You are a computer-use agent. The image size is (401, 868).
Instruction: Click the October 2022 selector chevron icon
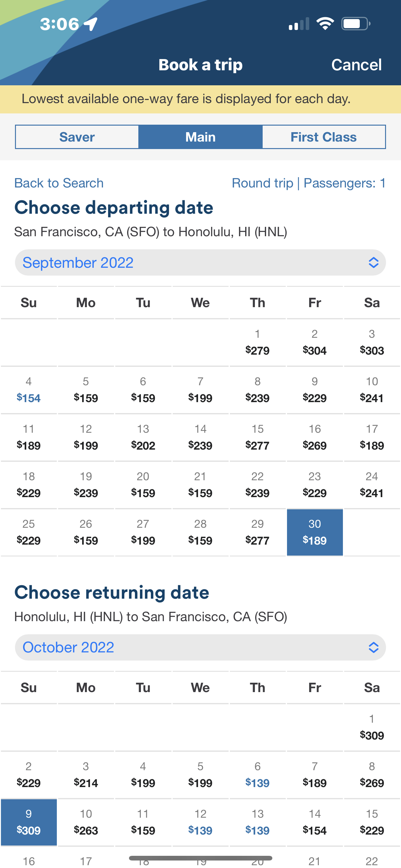[x=374, y=647]
